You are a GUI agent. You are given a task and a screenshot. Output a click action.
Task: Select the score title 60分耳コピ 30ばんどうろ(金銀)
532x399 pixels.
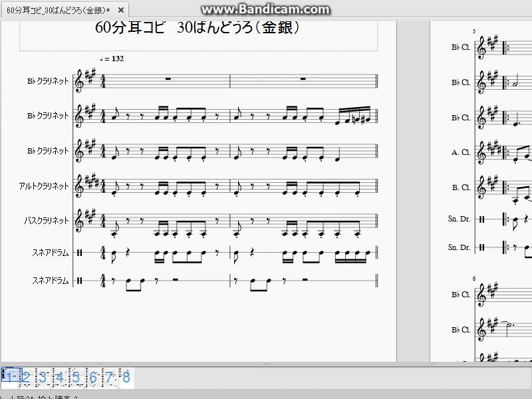coord(198,27)
